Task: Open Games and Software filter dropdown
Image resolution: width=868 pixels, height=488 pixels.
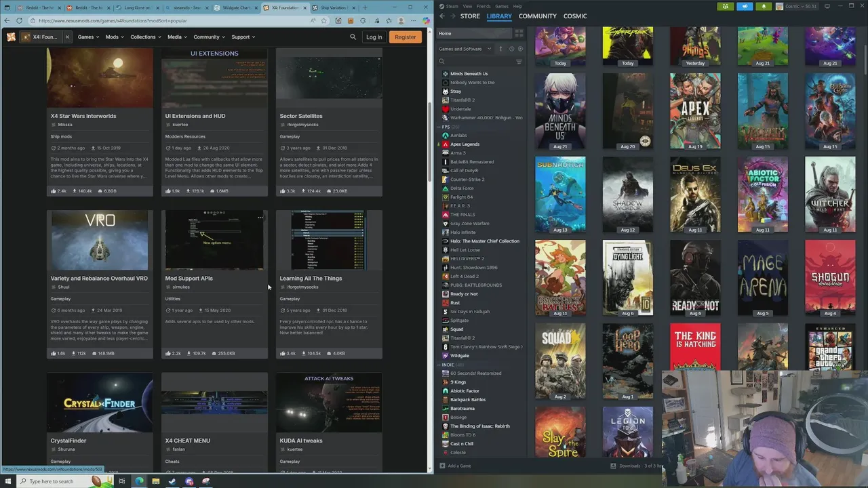Action: pos(465,49)
